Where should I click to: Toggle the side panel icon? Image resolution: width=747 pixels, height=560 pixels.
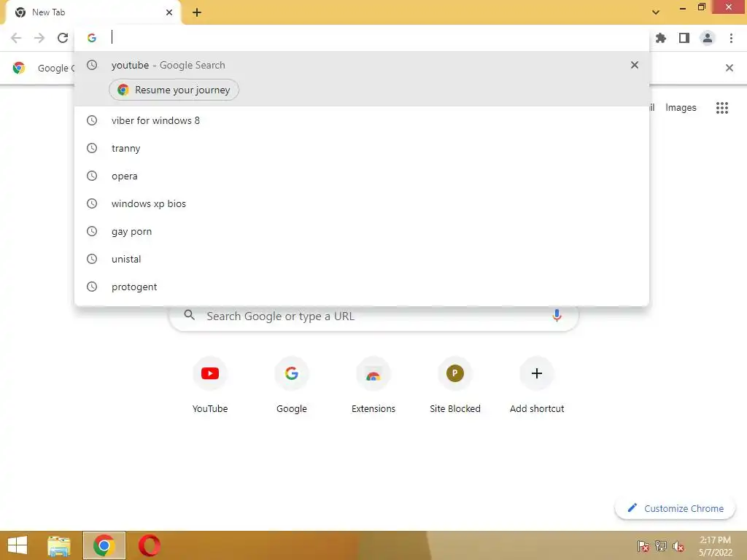coord(684,38)
